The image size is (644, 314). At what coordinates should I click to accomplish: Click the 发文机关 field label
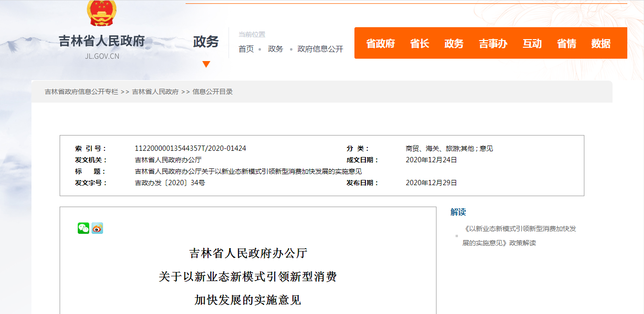click(91, 160)
